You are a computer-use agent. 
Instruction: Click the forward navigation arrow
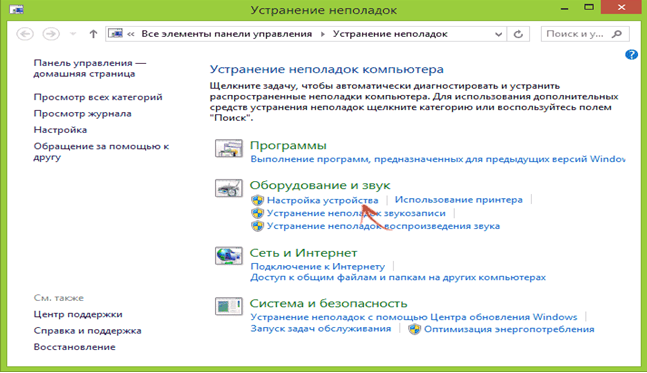pyautogui.click(x=51, y=34)
